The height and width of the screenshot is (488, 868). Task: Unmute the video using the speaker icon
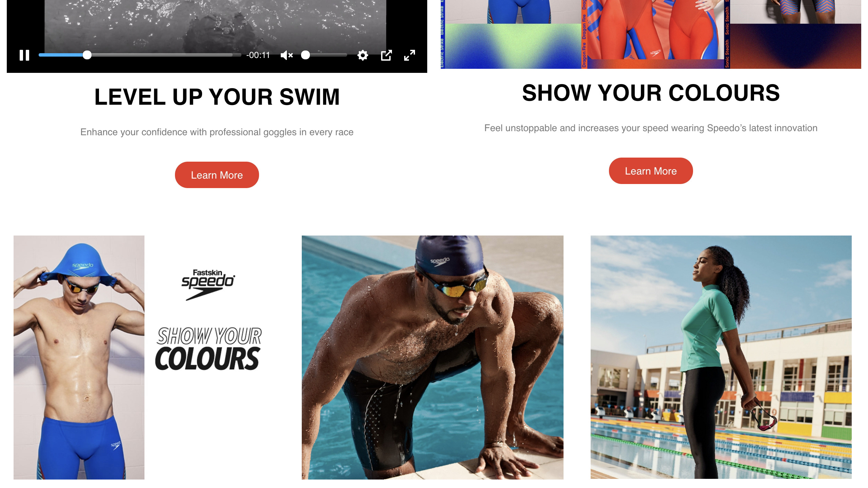coord(287,55)
